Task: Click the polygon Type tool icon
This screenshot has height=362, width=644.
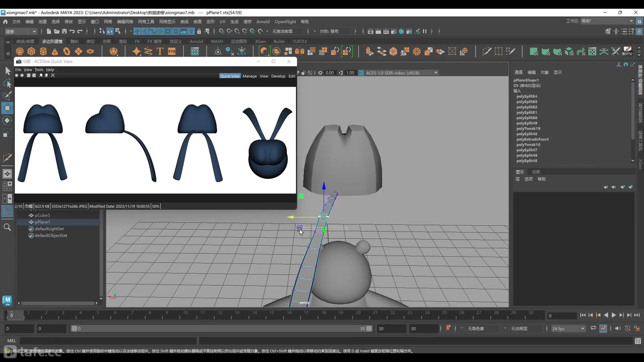Action: pos(160,51)
